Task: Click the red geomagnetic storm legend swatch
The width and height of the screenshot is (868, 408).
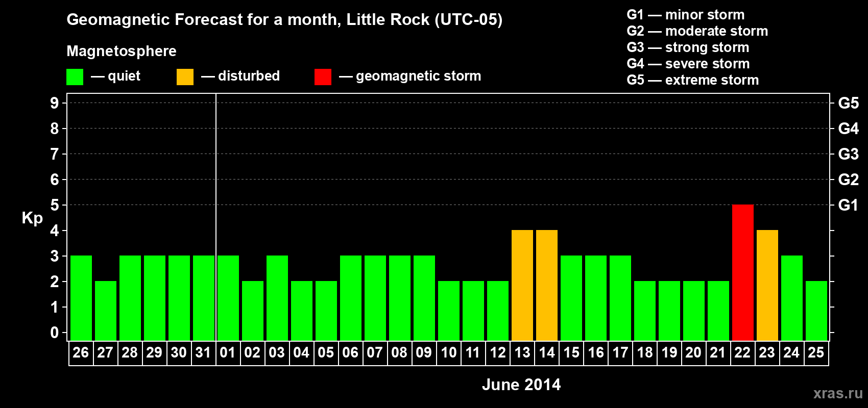Action: [323, 77]
